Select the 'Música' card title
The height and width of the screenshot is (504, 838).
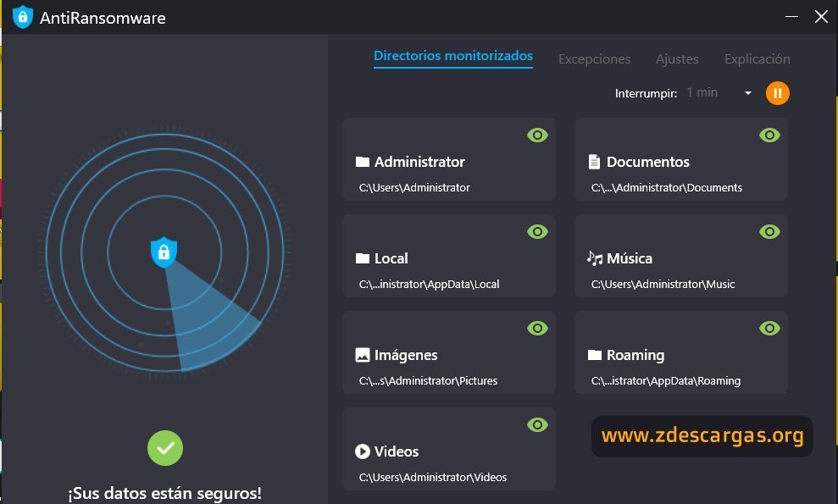pyautogui.click(x=630, y=258)
